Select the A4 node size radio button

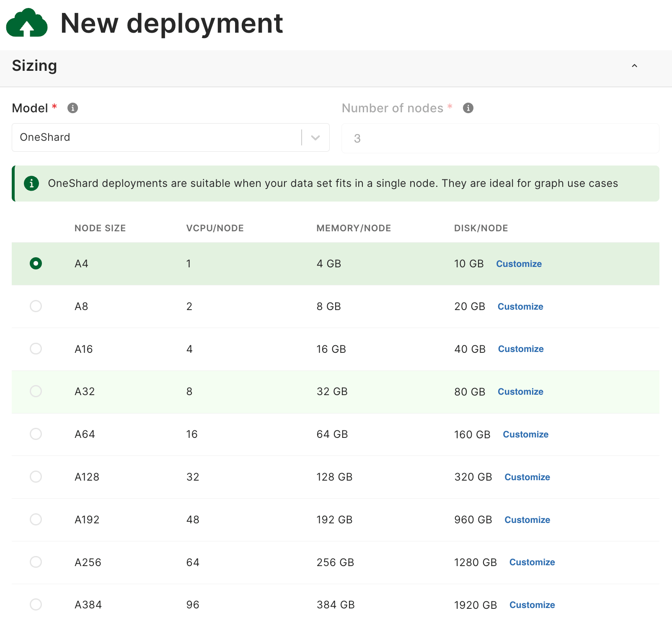point(36,264)
